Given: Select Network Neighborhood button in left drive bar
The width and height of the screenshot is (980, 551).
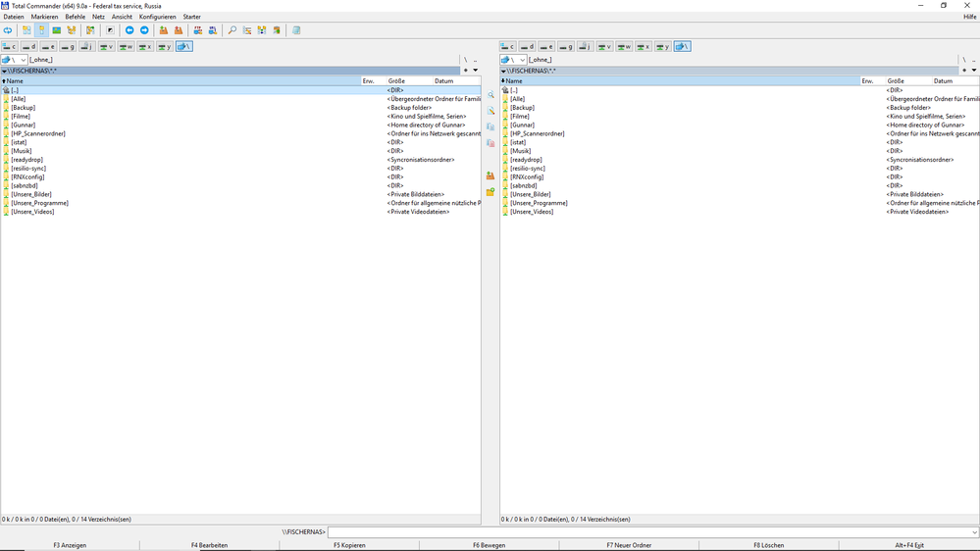Looking at the screenshot, I should click(183, 46).
